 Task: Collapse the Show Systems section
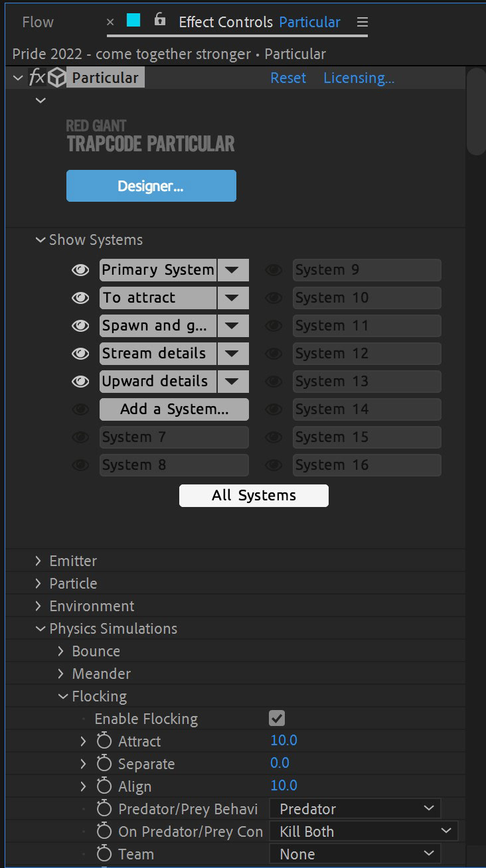point(40,240)
